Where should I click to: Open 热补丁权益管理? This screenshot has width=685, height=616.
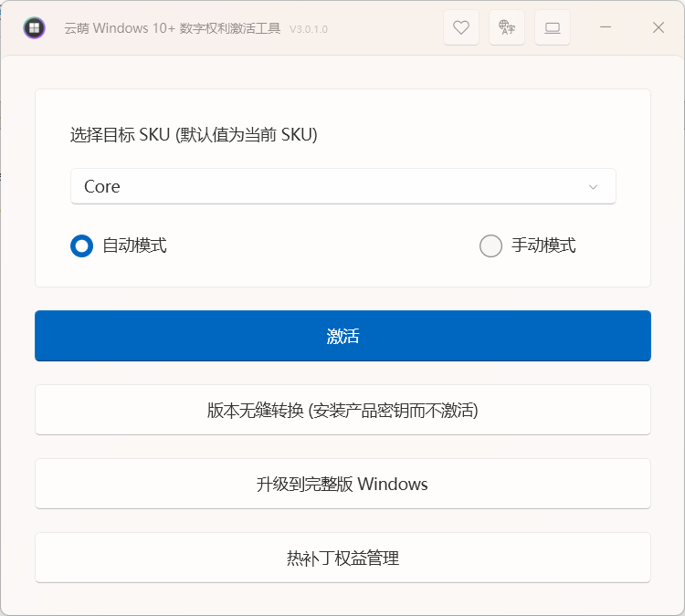[x=342, y=558]
